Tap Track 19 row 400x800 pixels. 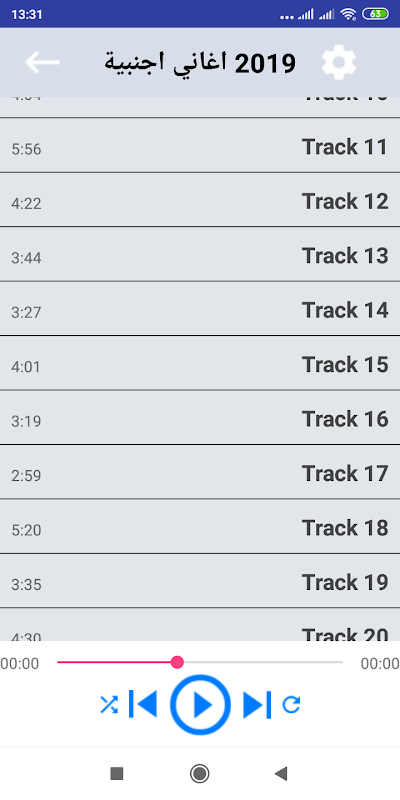(x=200, y=581)
